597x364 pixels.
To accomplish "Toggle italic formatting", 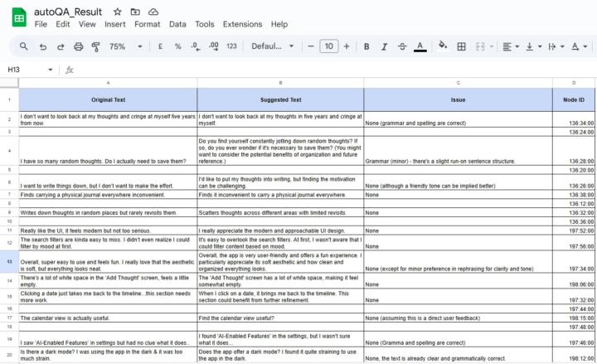I will [385, 46].
